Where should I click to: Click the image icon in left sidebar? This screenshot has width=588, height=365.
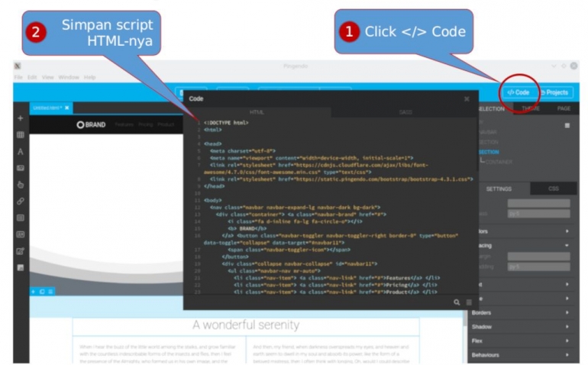(21, 168)
